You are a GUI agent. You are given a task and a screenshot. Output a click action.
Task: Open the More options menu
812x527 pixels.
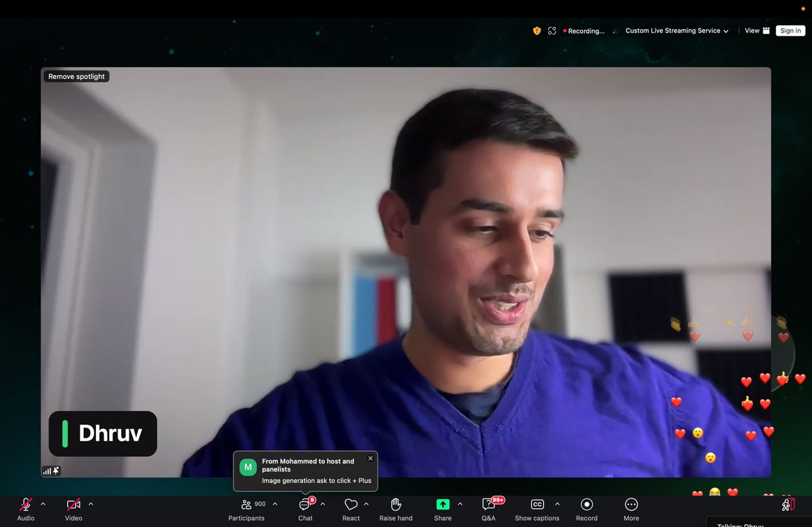(631, 509)
